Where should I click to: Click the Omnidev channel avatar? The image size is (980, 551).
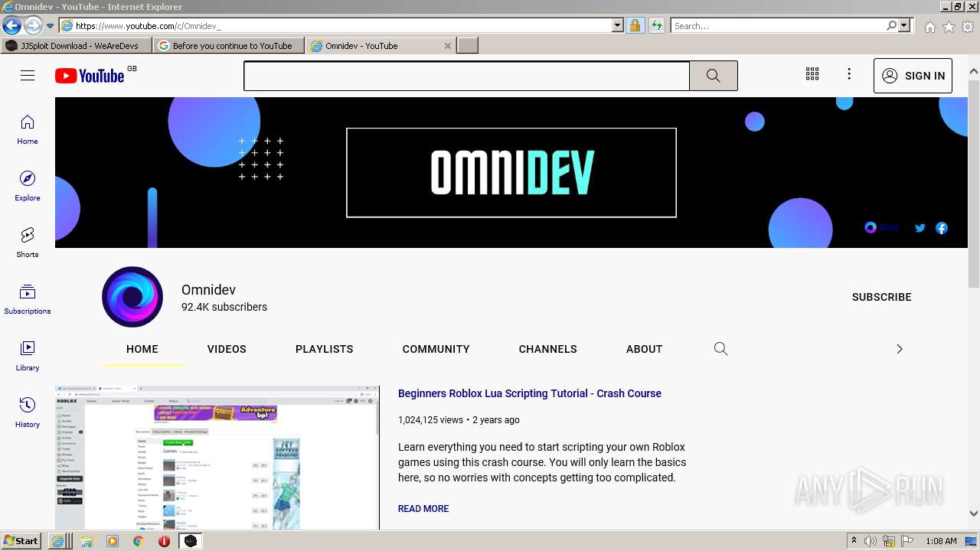[132, 297]
